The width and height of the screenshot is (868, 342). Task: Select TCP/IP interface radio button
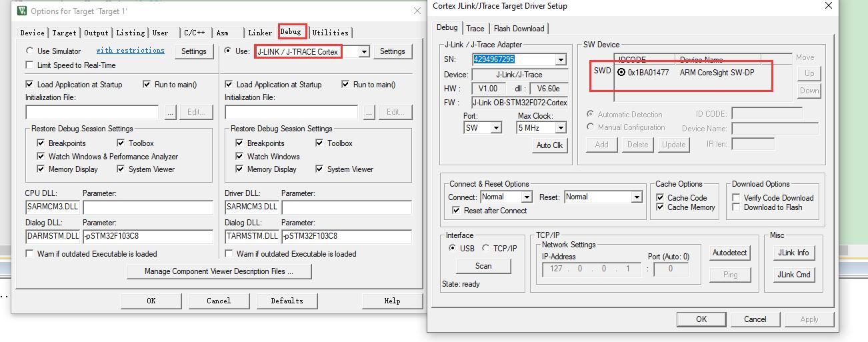tap(486, 249)
